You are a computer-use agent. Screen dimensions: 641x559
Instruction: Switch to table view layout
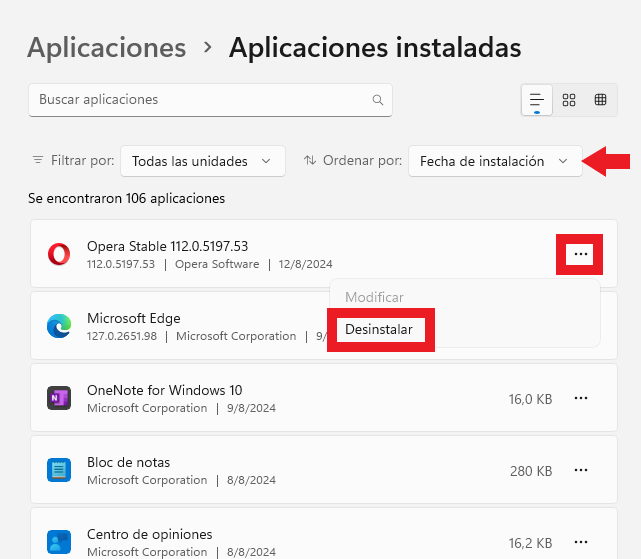(600, 100)
